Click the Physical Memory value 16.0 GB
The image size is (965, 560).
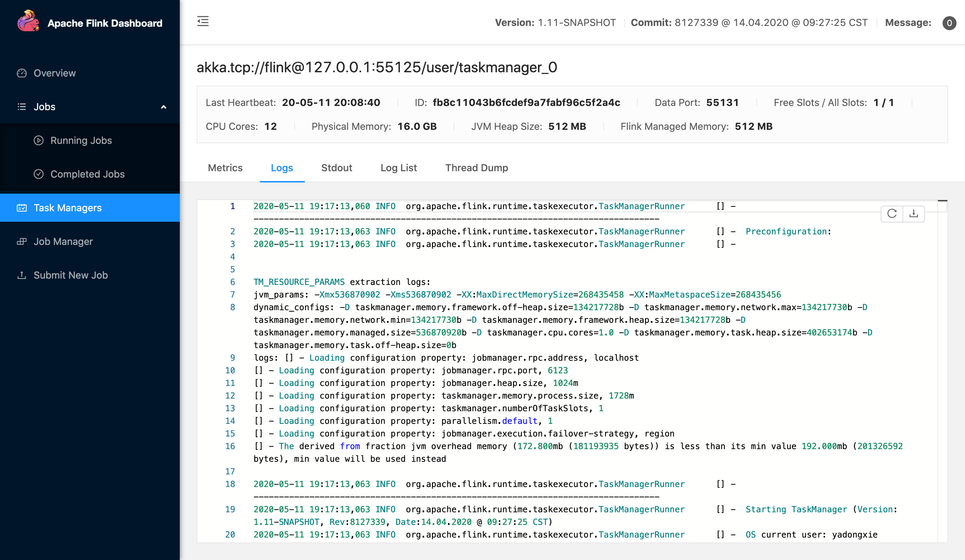click(417, 126)
